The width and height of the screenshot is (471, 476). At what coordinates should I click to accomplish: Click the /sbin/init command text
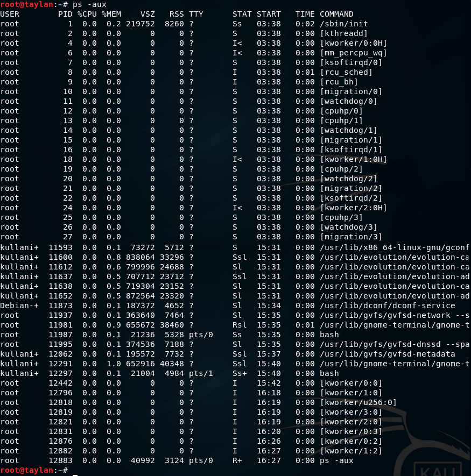click(x=343, y=24)
